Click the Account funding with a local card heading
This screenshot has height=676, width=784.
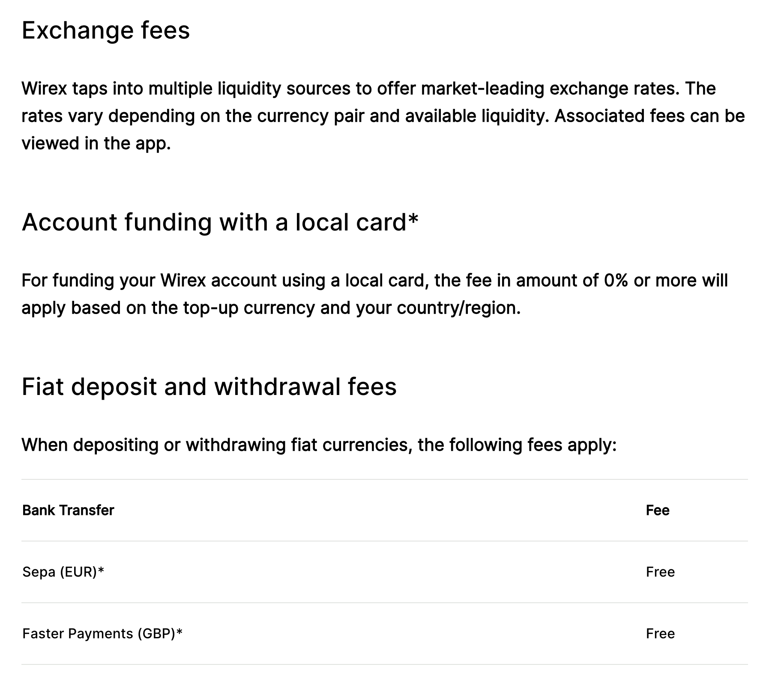tap(220, 222)
